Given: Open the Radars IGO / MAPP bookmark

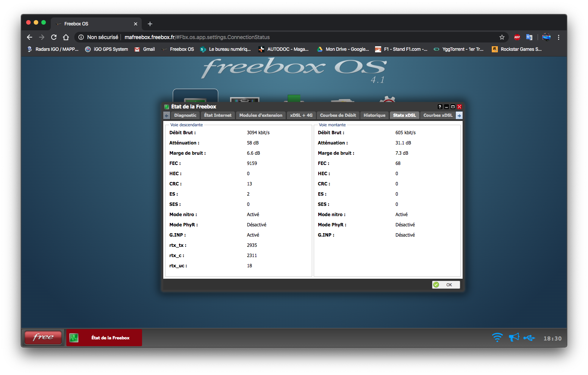Looking at the screenshot, I should 53,49.
